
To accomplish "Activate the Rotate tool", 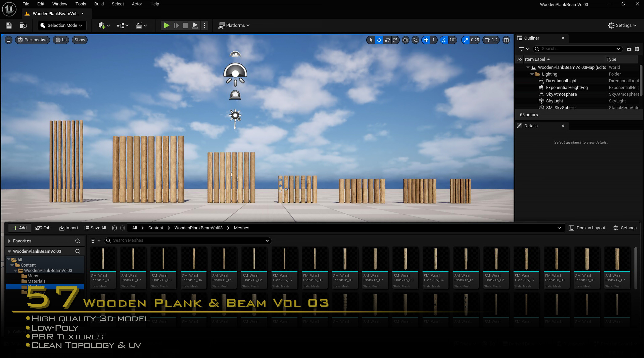I will [x=387, y=40].
